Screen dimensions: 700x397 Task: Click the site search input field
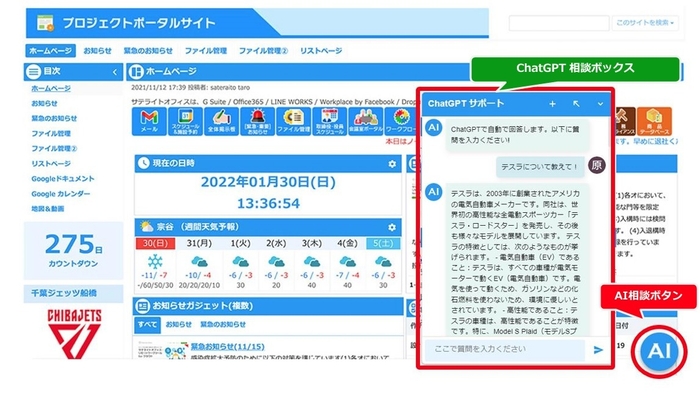559,23
